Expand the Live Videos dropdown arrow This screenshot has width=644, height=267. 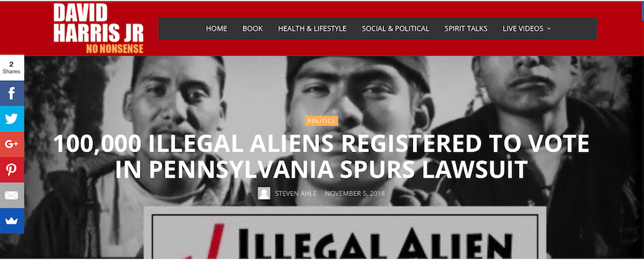click(549, 29)
